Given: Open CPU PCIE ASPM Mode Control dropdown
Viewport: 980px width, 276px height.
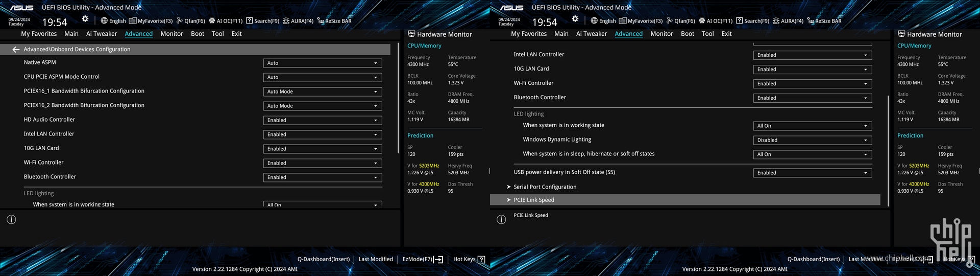Looking at the screenshot, I should 323,77.
